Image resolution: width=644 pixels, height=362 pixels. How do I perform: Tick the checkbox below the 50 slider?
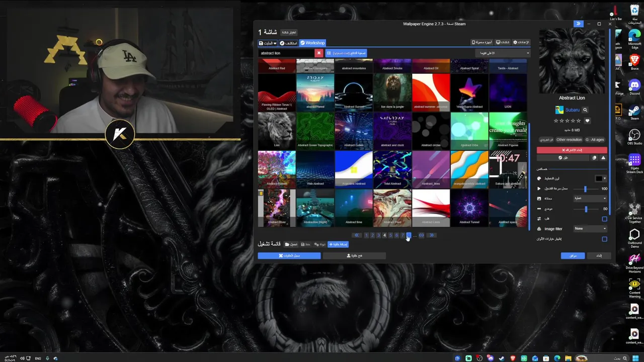[605, 219]
